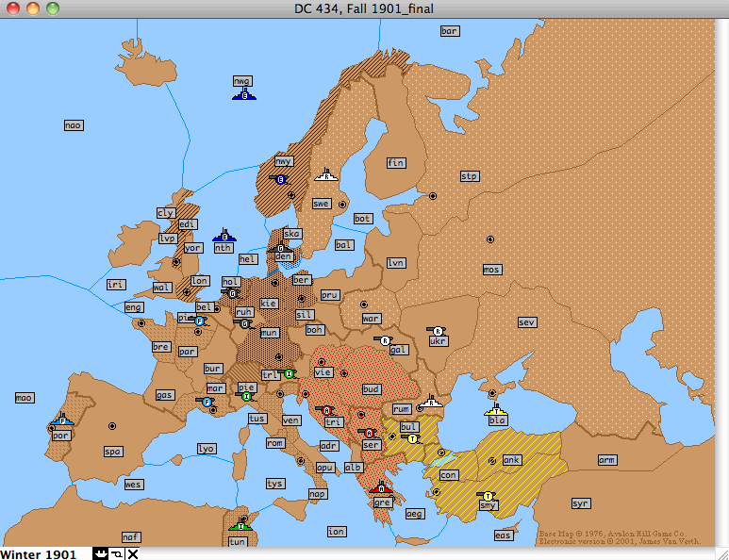This screenshot has width=729, height=560.
Task: Click the 'lyo' Gulf of Lyon label
Action: coord(207,449)
